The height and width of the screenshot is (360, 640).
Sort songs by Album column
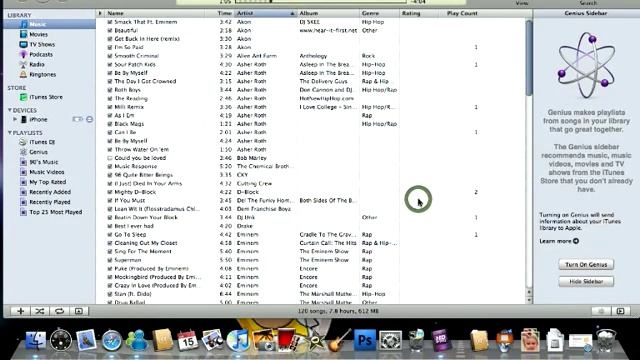tap(328, 13)
